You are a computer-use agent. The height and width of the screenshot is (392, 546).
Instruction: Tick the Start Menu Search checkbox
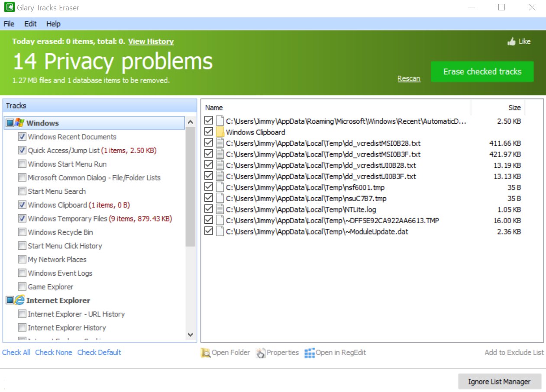[x=22, y=191]
